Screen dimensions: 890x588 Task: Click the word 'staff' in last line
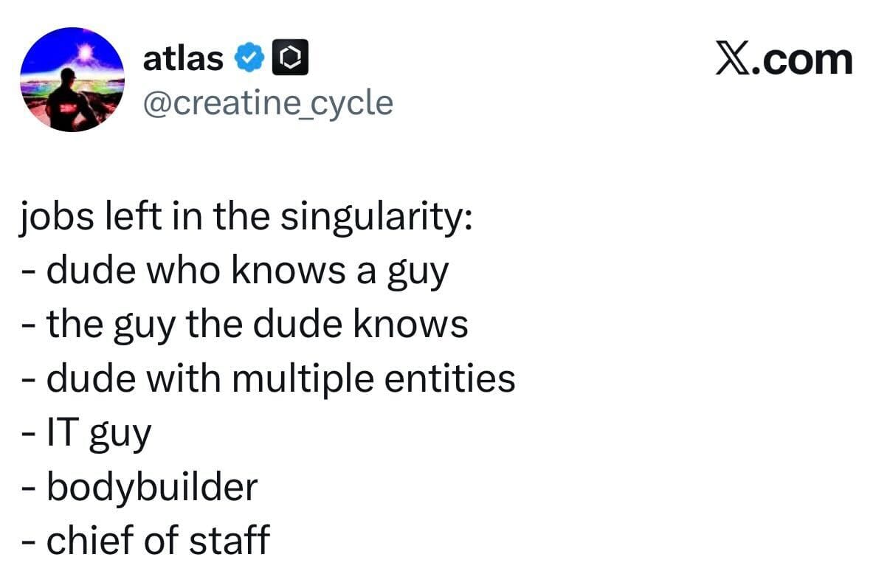point(230,540)
